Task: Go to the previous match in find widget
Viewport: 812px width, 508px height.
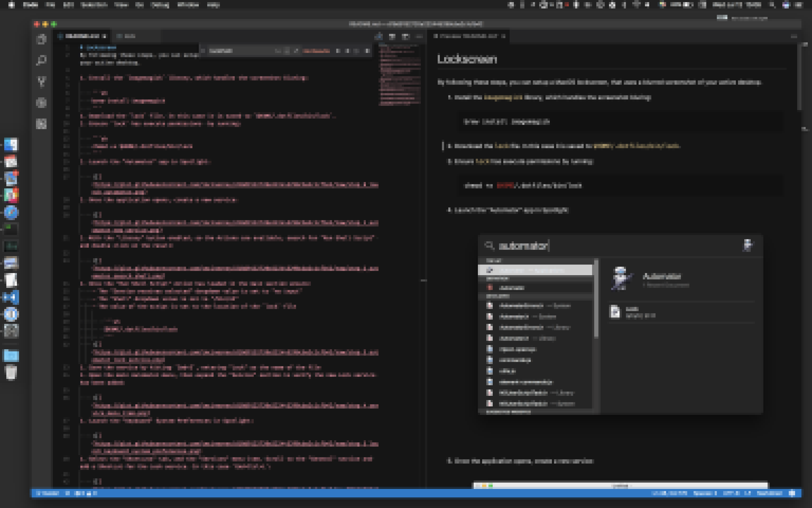Action: click(x=338, y=51)
